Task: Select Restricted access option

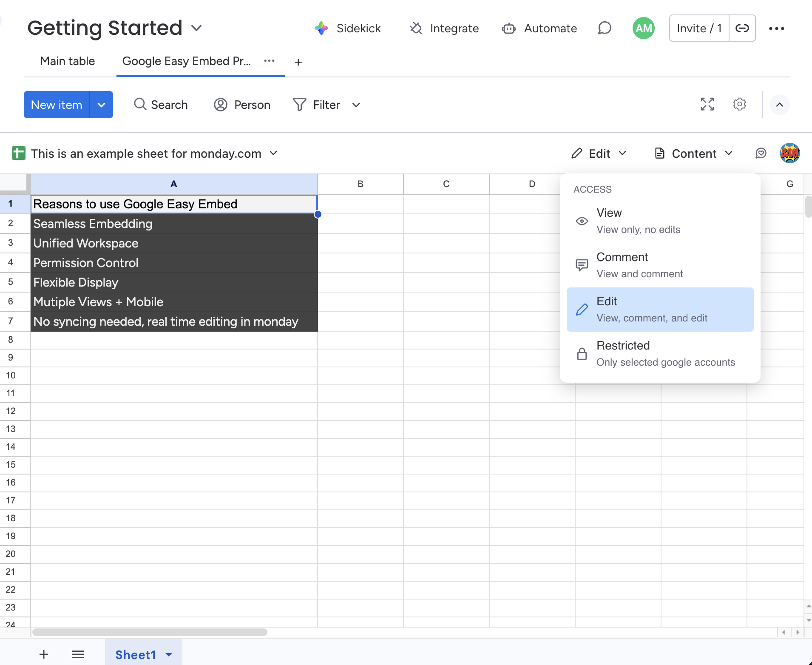Action: 659,353
